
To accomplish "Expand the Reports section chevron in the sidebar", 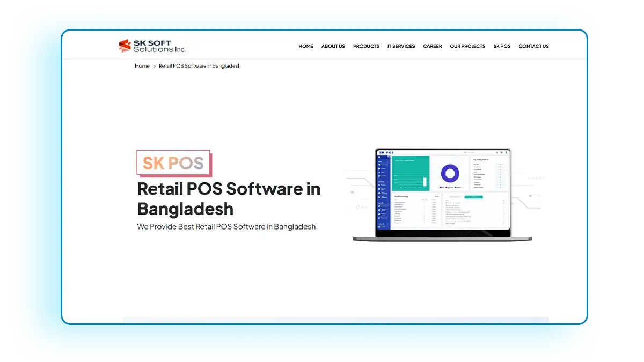I will 388,203.
